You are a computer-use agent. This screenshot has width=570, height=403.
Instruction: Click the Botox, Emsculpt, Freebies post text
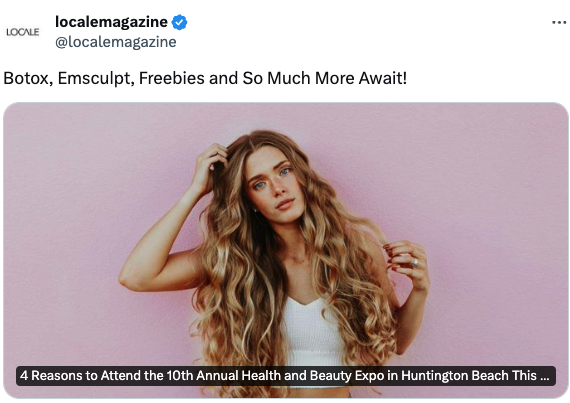205,78
